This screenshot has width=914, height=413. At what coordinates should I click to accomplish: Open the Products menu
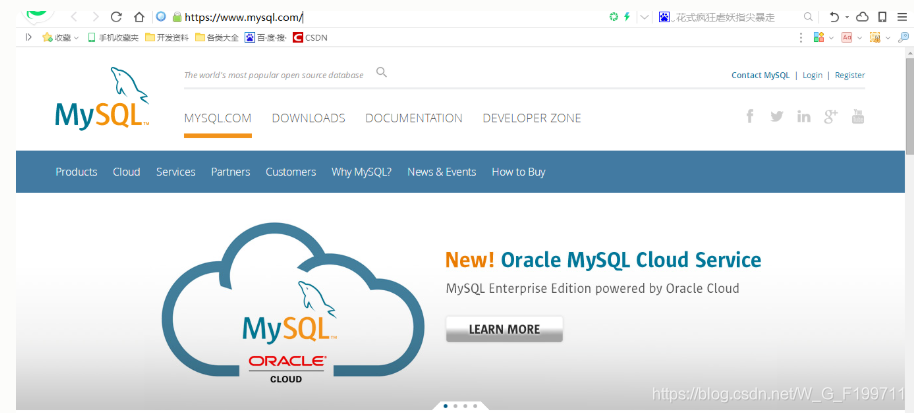[x=76, y=172]
